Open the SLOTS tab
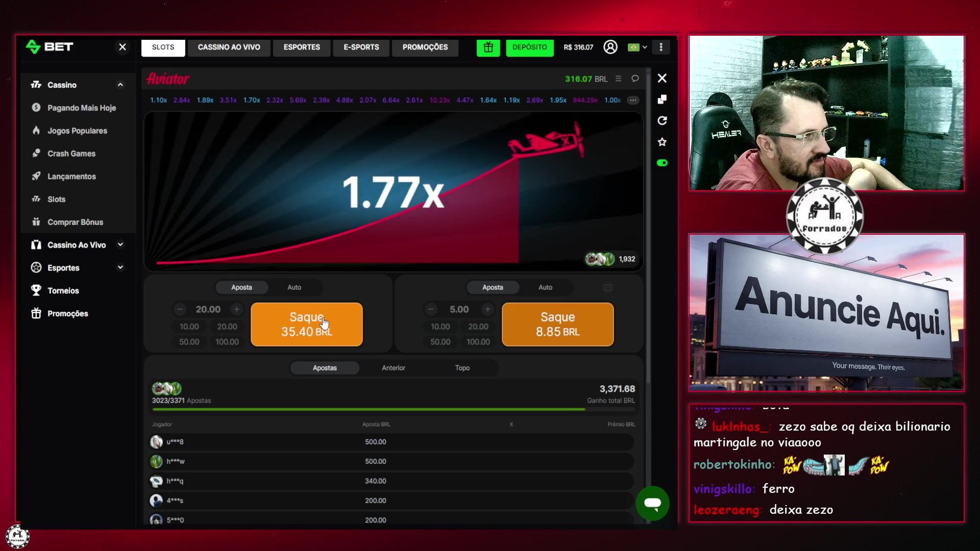This screenshot has width=980, height=551. tap(163, 47)
